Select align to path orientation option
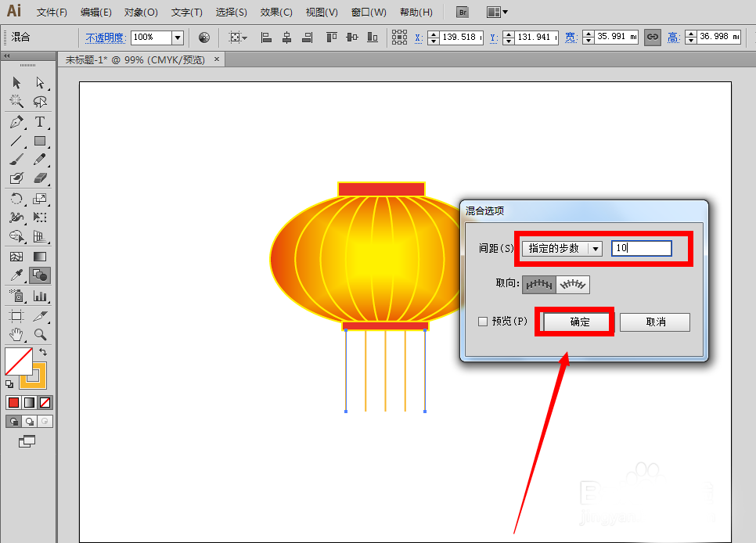The width and height of the screenshot is (756, 543). 573,285
